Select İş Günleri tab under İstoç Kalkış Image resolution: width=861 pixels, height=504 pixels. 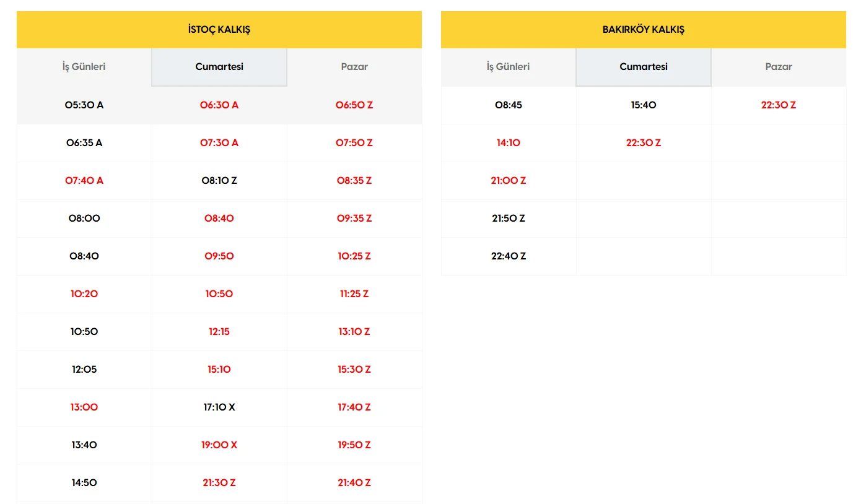point(84,67)
